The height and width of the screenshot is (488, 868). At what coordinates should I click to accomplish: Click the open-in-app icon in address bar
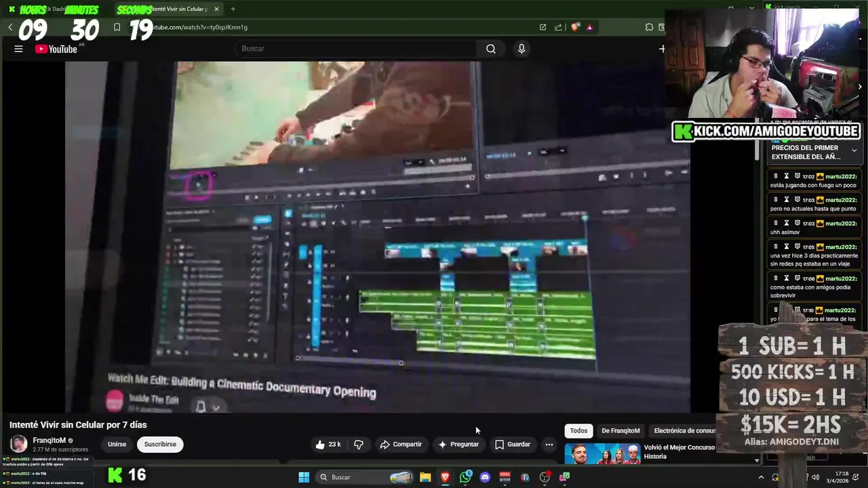tap(542, 27)
